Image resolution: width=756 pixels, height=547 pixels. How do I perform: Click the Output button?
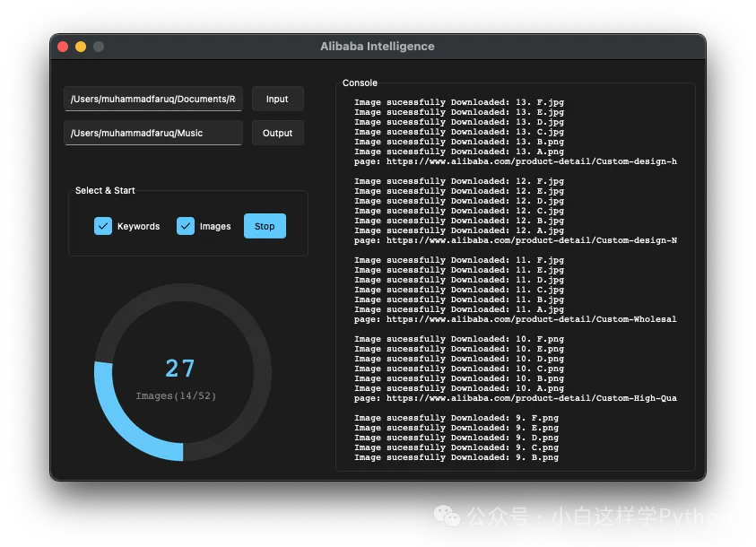tap(277, 133)
